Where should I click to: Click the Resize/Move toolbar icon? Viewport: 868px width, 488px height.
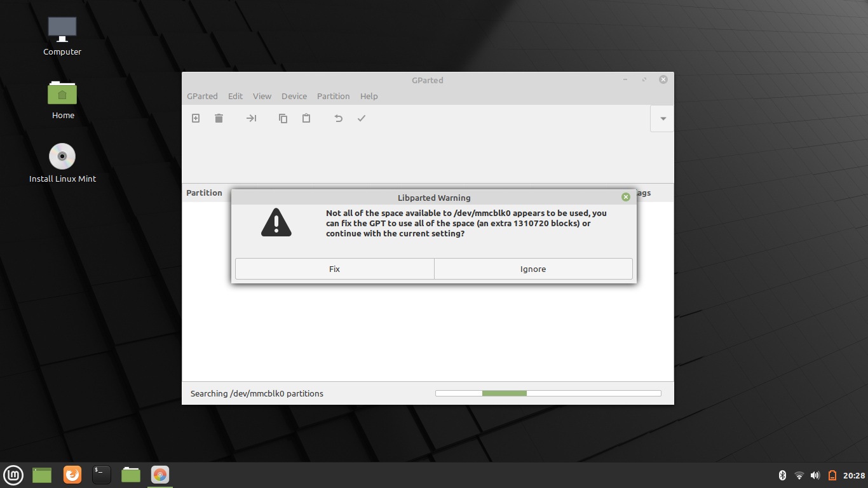tap(252, 118)
